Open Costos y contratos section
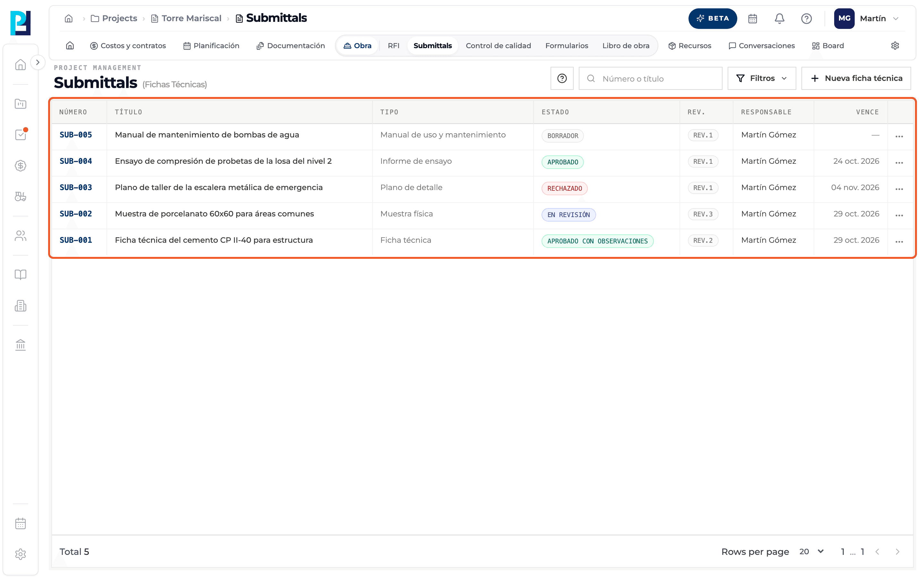This screenshot has width=924, height=578. click(128, 46)
